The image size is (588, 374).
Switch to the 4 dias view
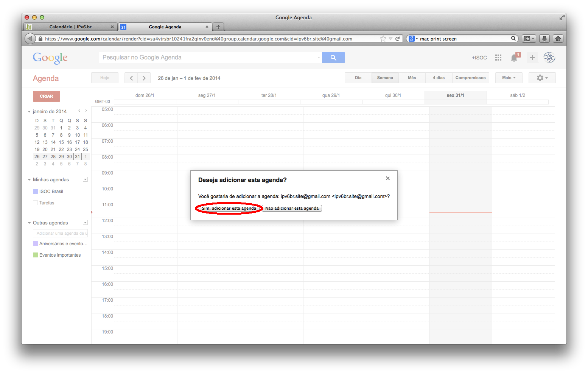tap(439, 78)
